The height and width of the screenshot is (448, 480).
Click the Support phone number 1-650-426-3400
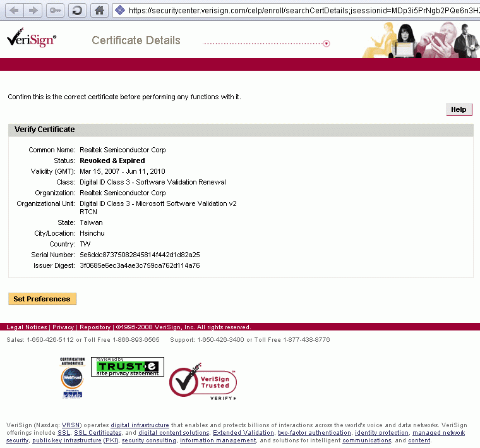point(220,339)
